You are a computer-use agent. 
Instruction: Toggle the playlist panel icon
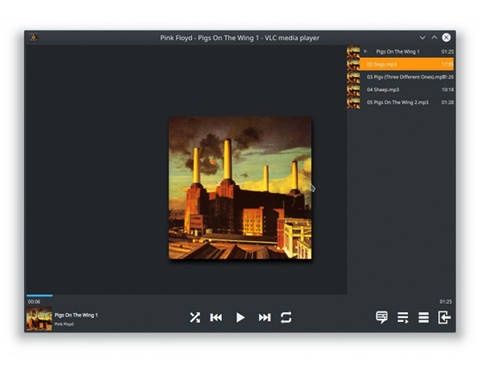(x=403, y=317)
